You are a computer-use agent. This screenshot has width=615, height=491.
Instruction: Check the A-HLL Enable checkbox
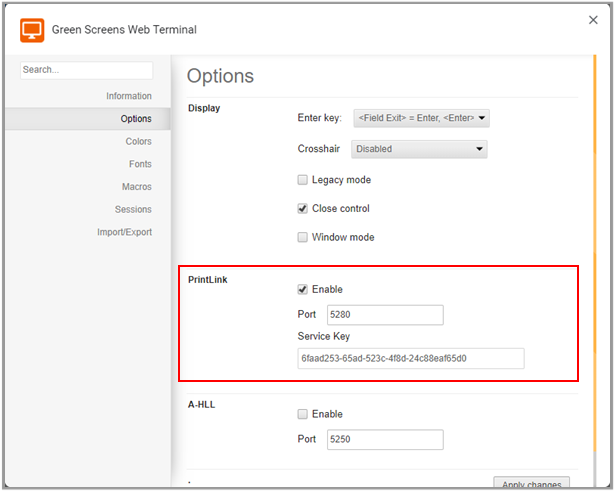pyautogui.click(x=302, y=414)
